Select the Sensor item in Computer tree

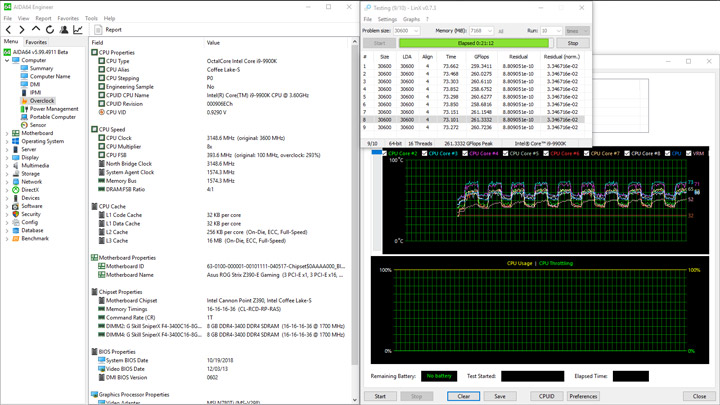[x=39, y=125]
